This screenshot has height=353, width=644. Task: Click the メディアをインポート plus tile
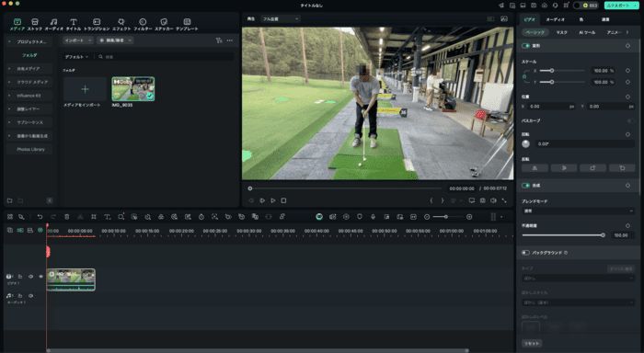(x=85, y=89)
